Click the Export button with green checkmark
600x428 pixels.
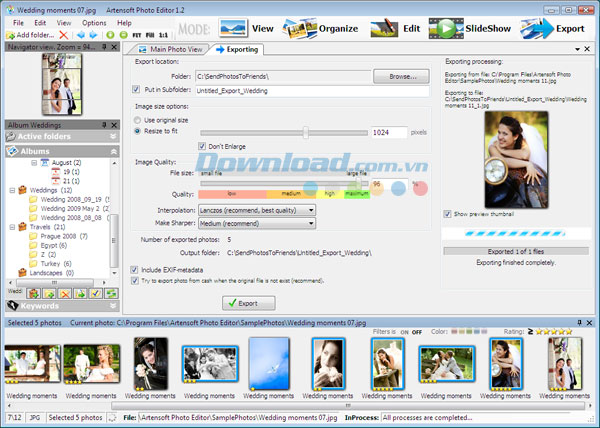click(x=247, y=303)
